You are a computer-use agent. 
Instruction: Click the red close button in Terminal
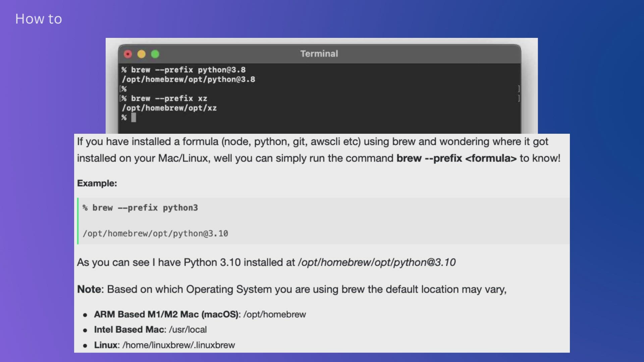tap(128, 54)
